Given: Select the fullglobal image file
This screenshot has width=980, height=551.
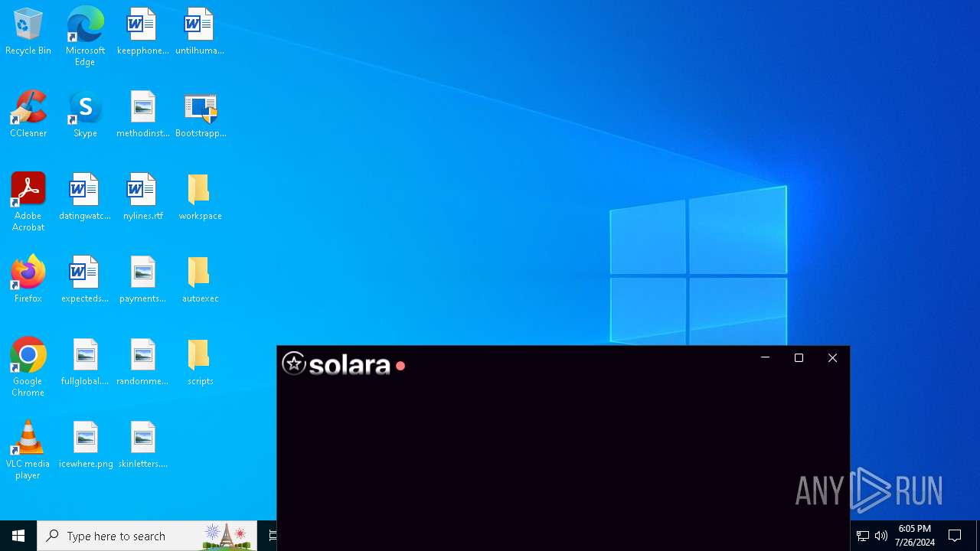Looking at the screenshot, I should [85, 362].
